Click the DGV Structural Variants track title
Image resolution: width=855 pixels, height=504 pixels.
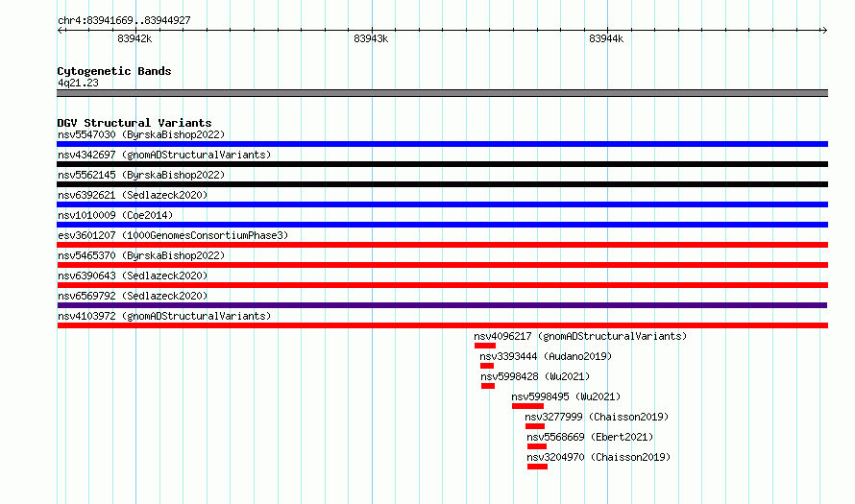coord(134,123)
